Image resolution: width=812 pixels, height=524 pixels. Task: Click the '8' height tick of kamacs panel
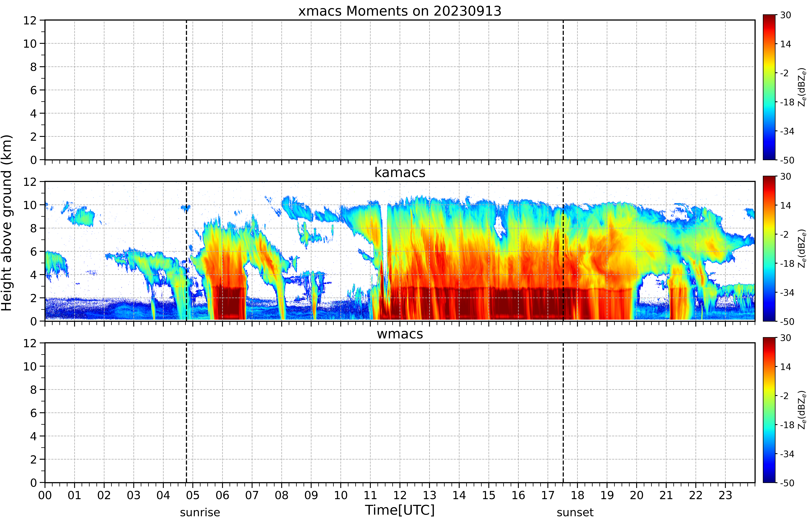coord(33,228)
